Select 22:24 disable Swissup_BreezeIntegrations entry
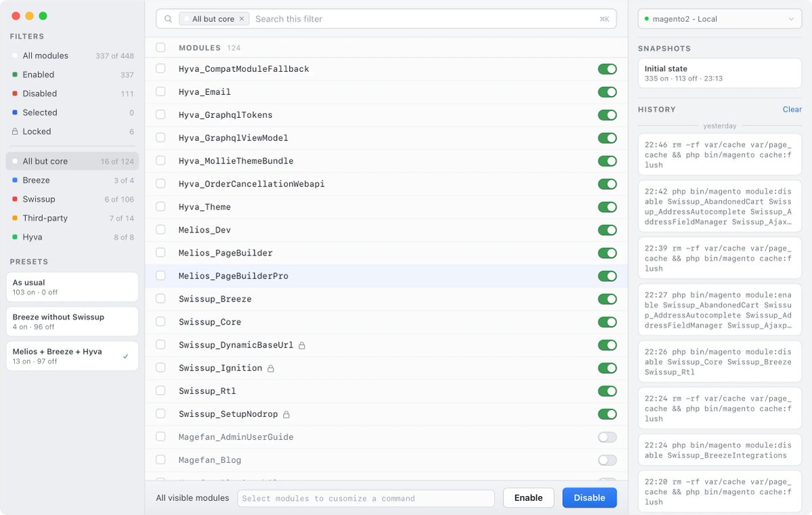 point(719,450)
